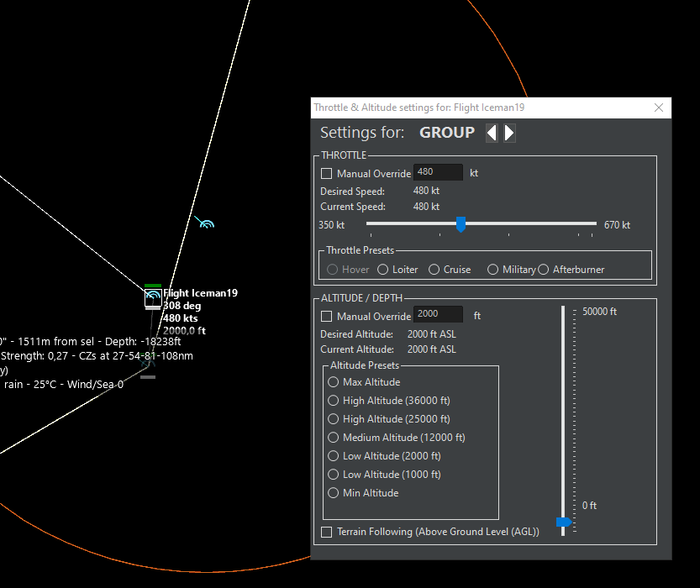The image size is (700, 588).
Task: Click the Flight Iceman19 aircraft unit icon
Action: (153, 298)
